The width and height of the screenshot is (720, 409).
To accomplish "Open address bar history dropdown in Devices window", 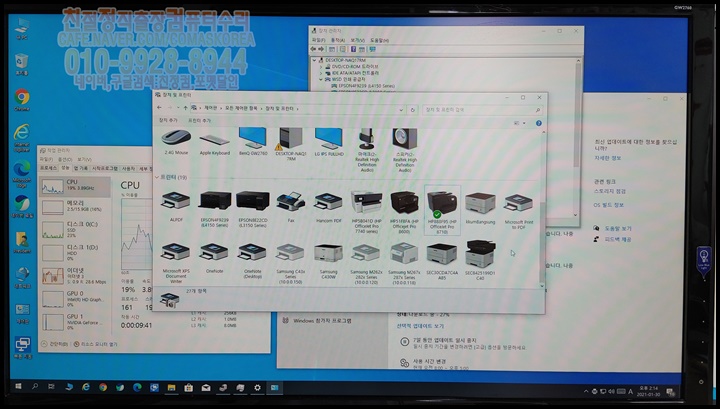I will pos(401,110).
